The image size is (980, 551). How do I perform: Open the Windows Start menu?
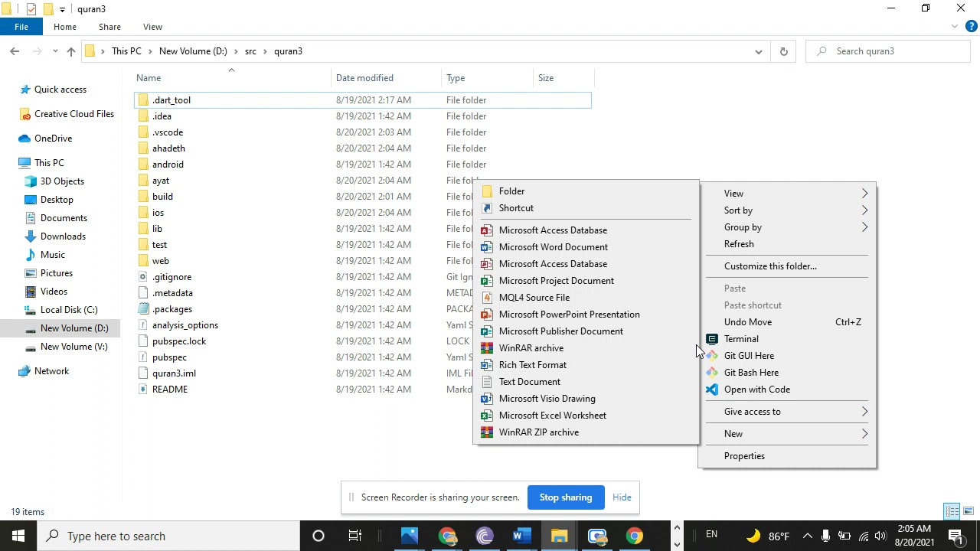click(18, 536)
